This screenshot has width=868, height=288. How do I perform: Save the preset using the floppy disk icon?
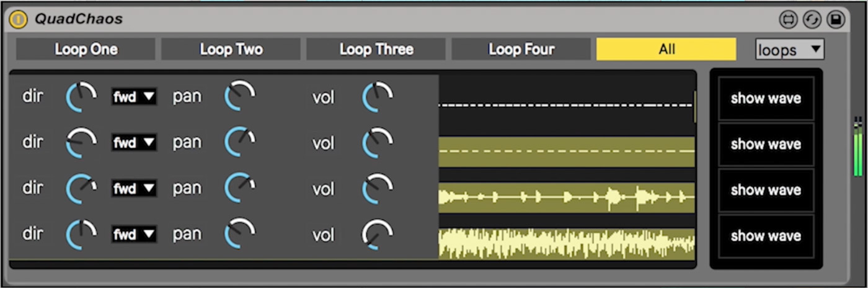[836, 20]
